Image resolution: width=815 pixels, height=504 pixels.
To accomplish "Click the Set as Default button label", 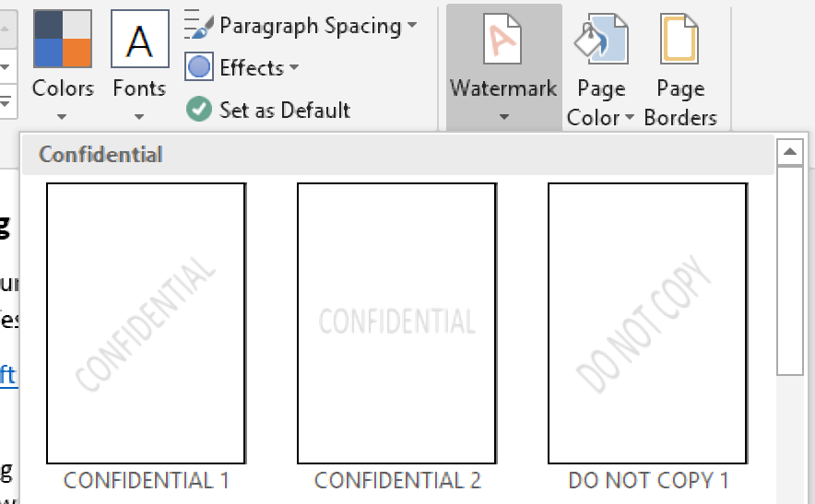I will point(284,110).
